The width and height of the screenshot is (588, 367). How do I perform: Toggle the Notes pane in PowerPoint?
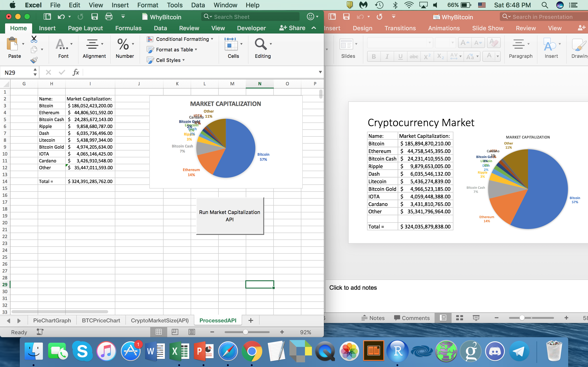pos(373,318)
